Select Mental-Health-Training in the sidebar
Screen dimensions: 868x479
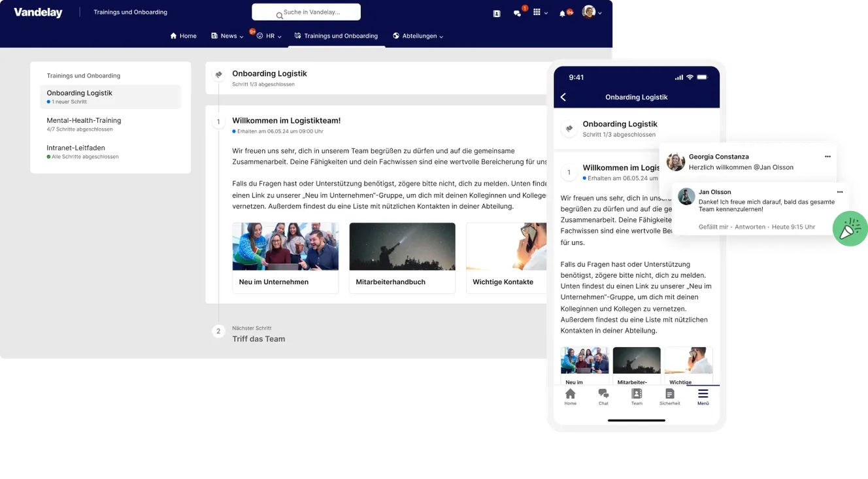click(x=84, y=120)
